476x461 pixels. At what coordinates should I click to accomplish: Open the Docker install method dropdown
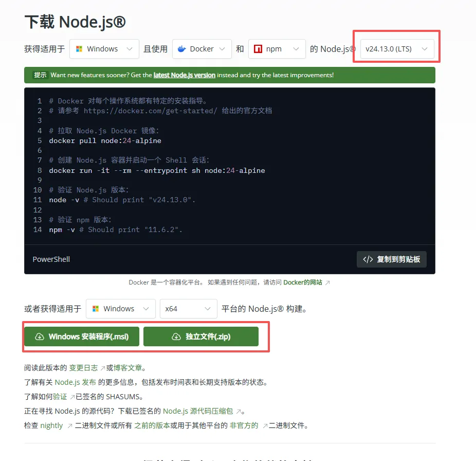tap(202, 49)
